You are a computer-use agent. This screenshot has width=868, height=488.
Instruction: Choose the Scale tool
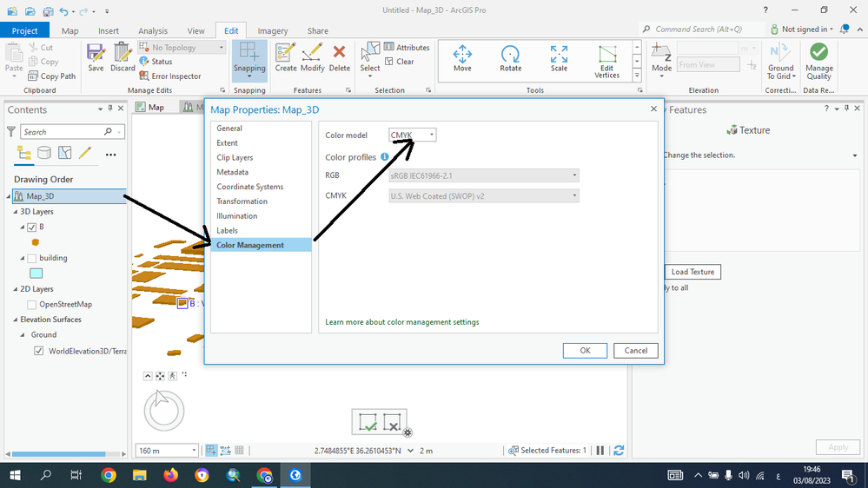559,59
